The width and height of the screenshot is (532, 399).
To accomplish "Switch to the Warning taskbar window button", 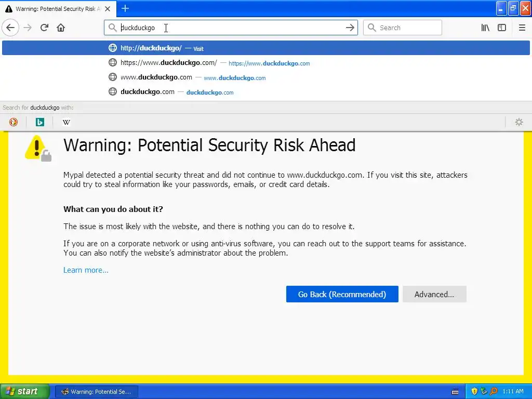I will tap(96, 392).
